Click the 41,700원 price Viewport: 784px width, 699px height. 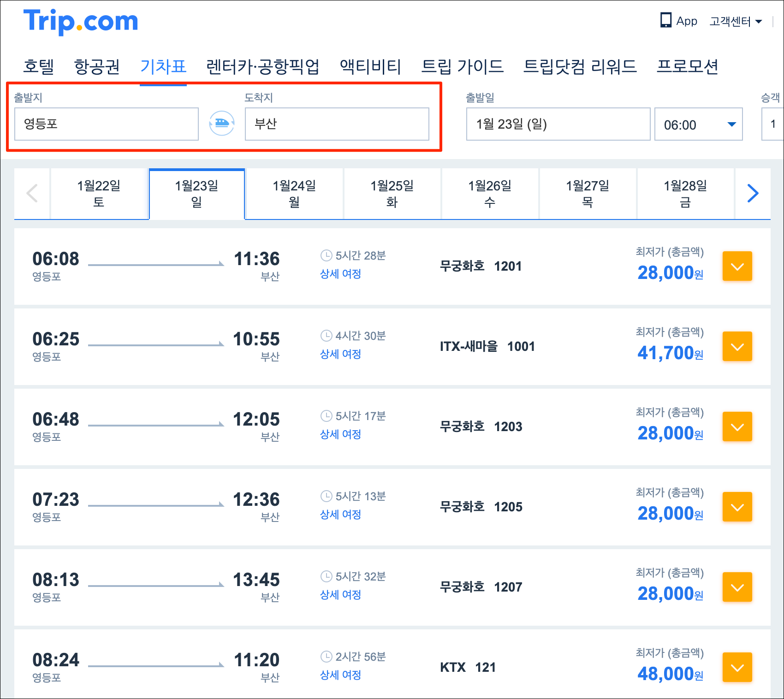671,353
